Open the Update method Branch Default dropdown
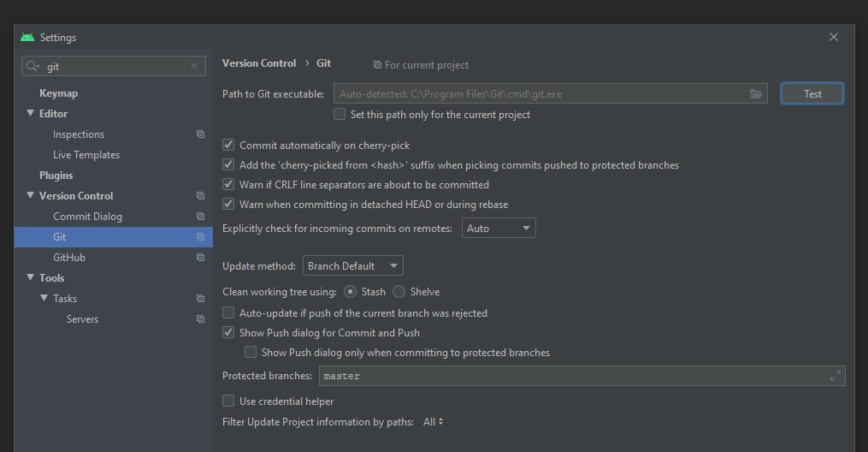Viewport: 868px width, 452px height. 352,266
